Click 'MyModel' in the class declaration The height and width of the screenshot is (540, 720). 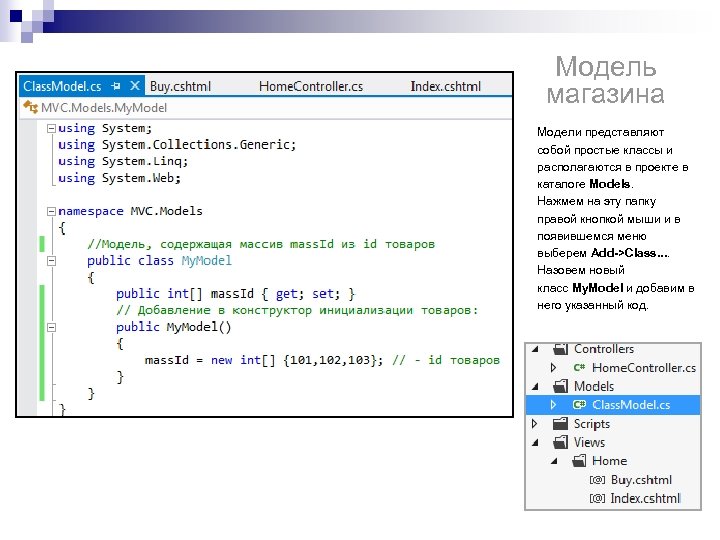pyautogui.click(x=207, y=261)
